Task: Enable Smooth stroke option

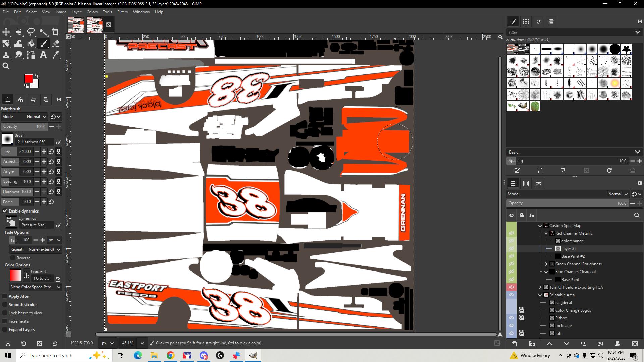Action: [x=5, y=305]
